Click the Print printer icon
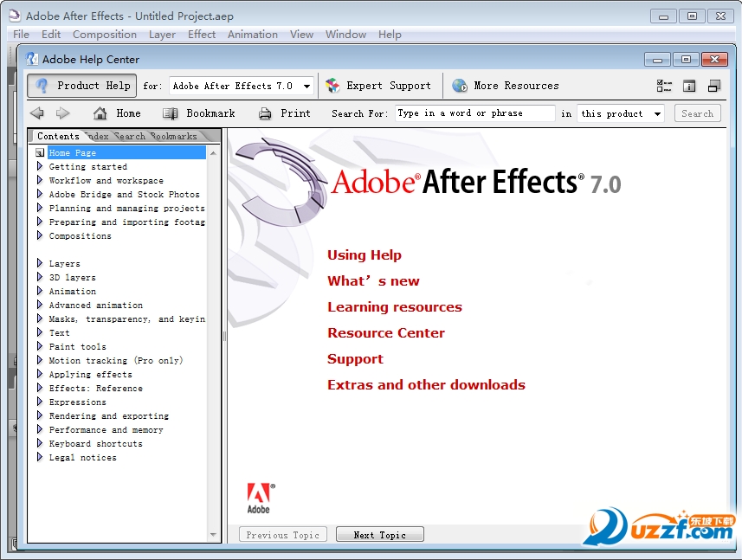 tap(265, 113)
